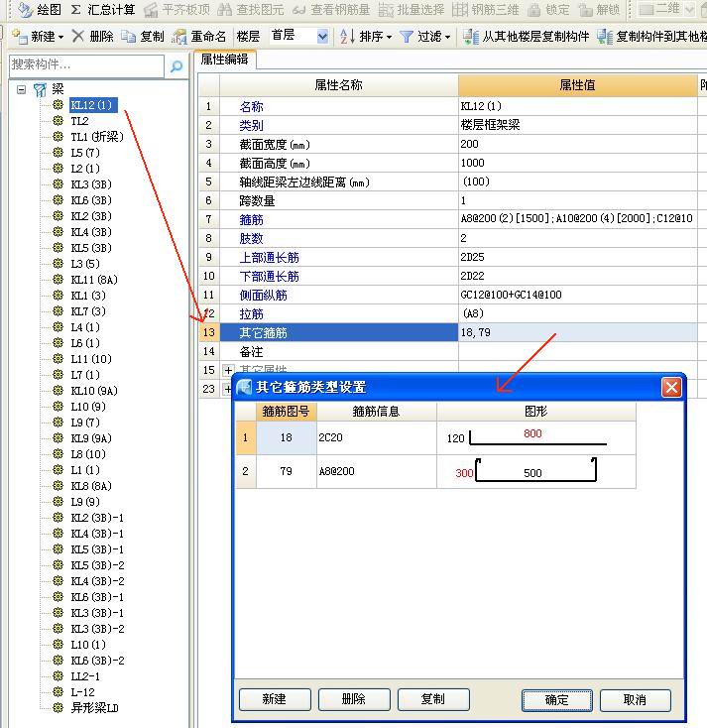
Task: Open the 绘图 drawing mode
Action: [40, 9]
